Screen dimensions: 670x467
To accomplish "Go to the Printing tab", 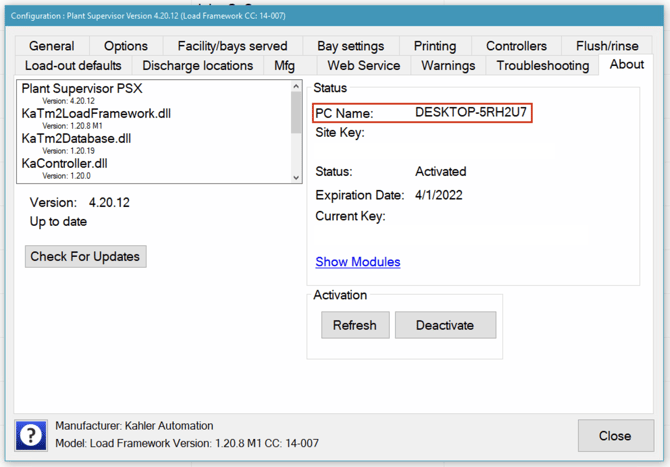I will coord(435,46).
